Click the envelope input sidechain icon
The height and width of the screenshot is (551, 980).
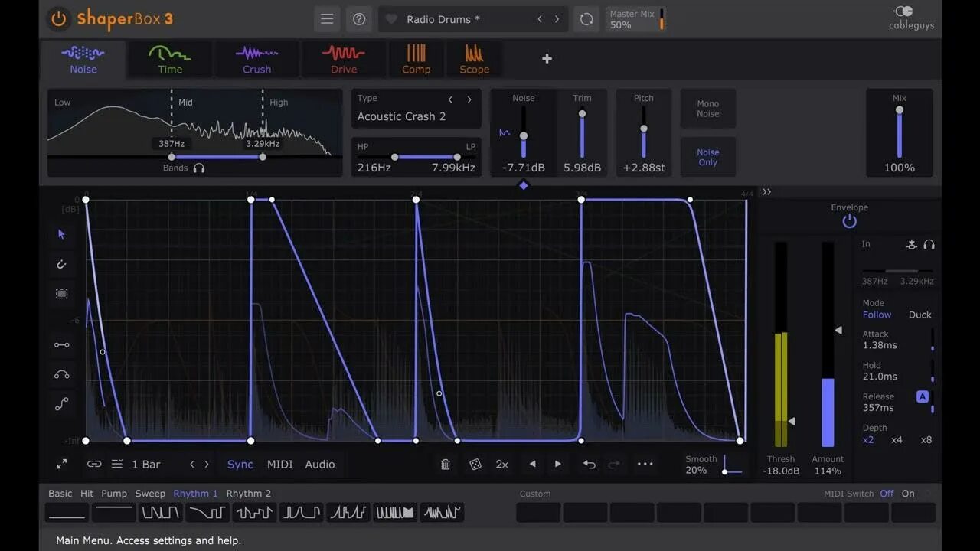click(911, 245)
